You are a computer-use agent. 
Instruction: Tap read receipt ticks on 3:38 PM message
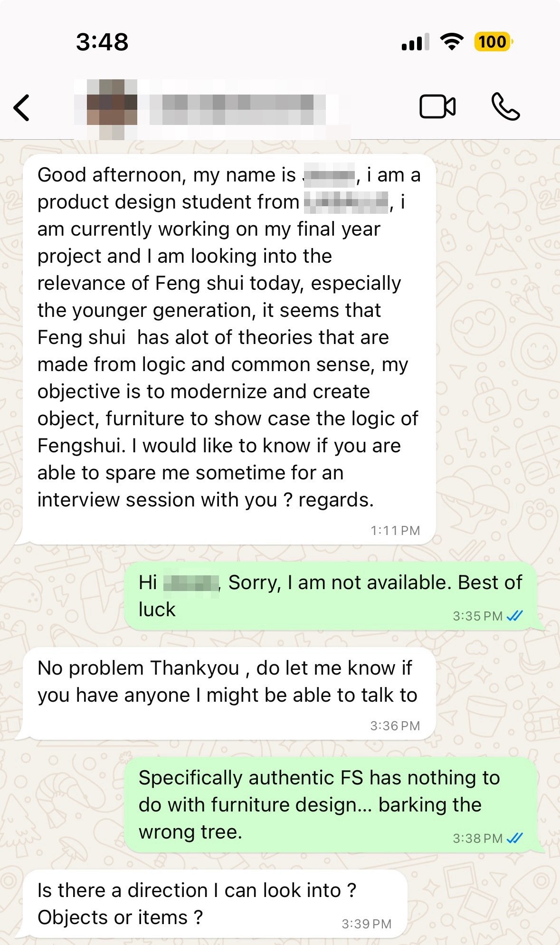click(514, 838)
